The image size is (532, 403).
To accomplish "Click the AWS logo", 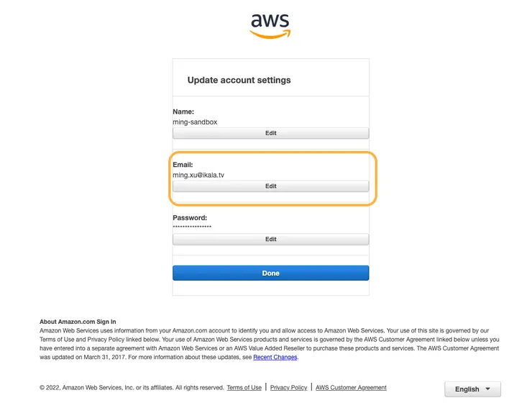I will pyautogui.click(x=270, y=25).
